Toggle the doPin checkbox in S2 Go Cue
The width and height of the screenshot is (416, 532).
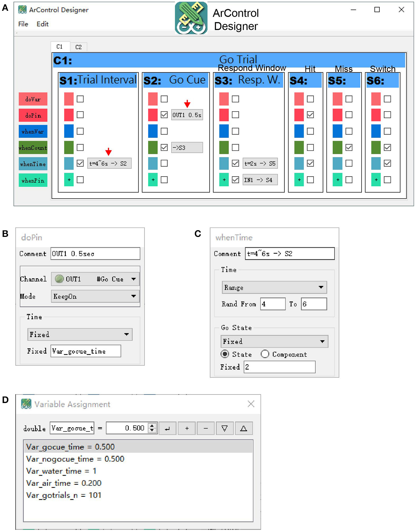point(164,115)
